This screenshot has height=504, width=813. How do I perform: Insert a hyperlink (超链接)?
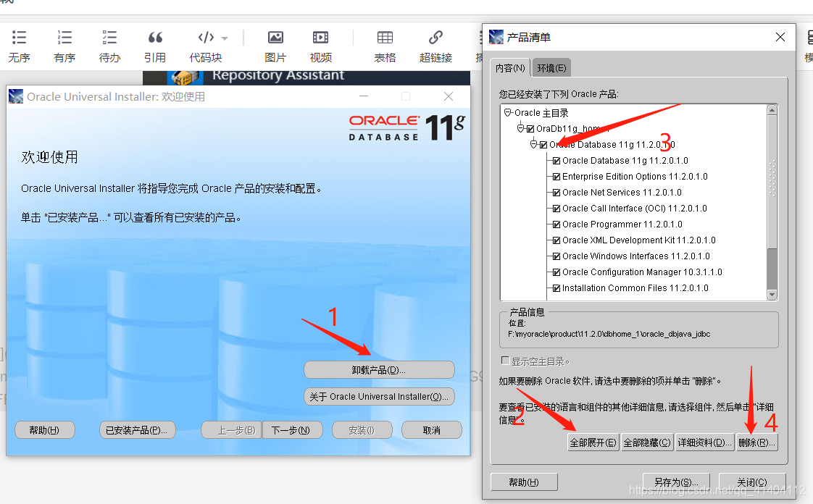[435, 46]
